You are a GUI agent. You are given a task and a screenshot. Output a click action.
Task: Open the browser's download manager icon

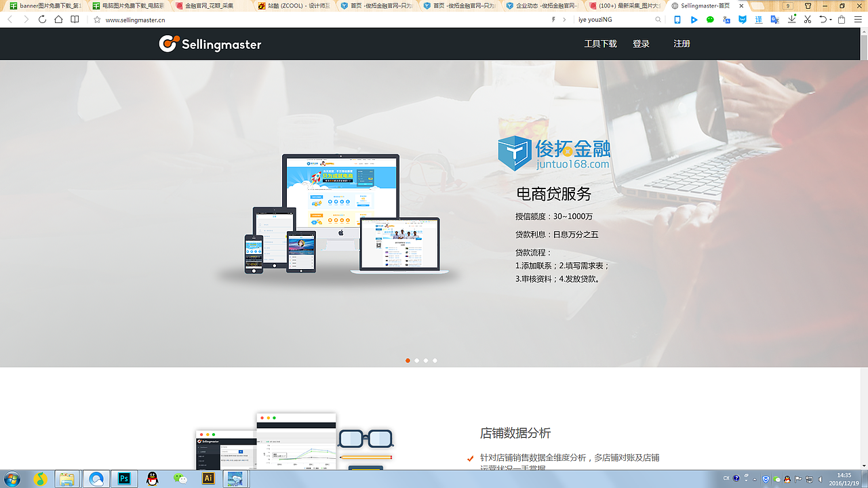tap(792, 20)
